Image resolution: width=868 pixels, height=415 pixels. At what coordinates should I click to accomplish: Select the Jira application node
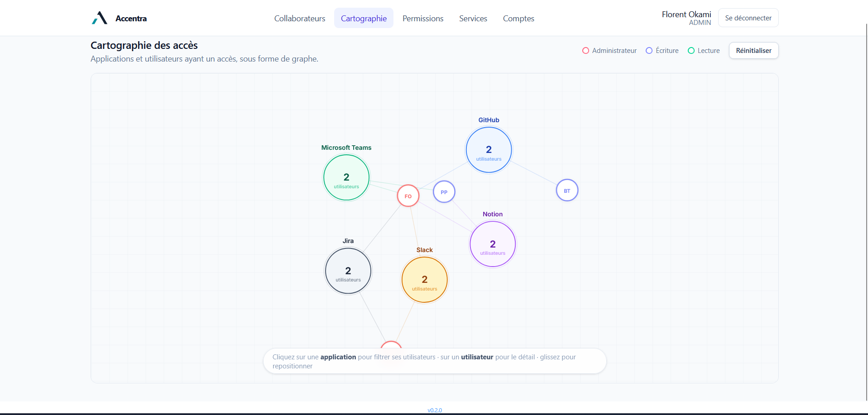coord(348,271)
